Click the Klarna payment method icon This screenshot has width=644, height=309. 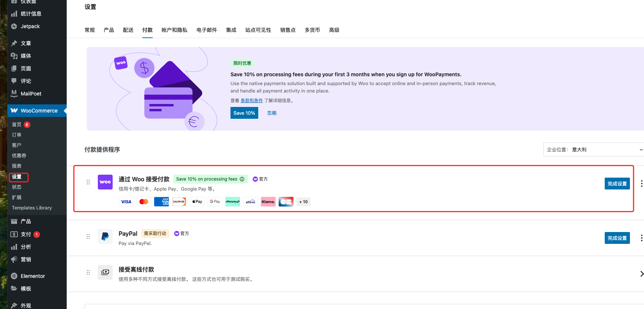tap(268, 202)
